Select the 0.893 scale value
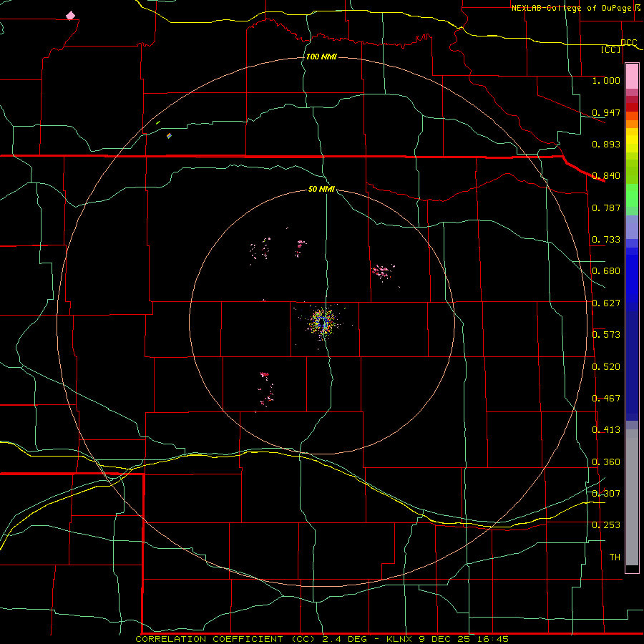 [x=606, y=144]
